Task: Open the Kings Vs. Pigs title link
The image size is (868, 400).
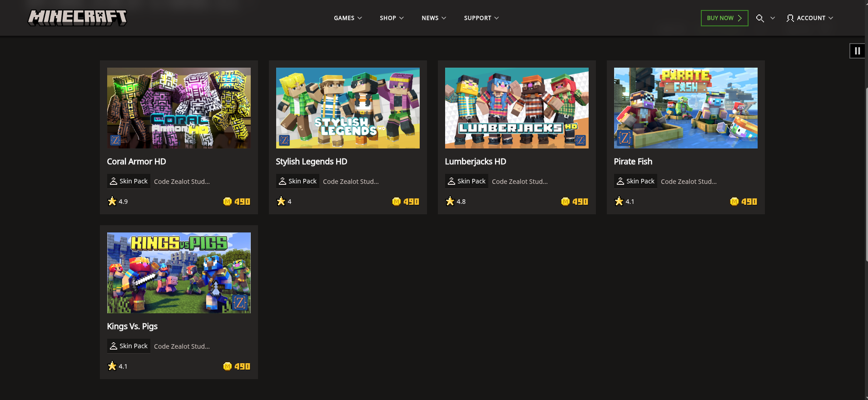Action: [x=132, y=326]
